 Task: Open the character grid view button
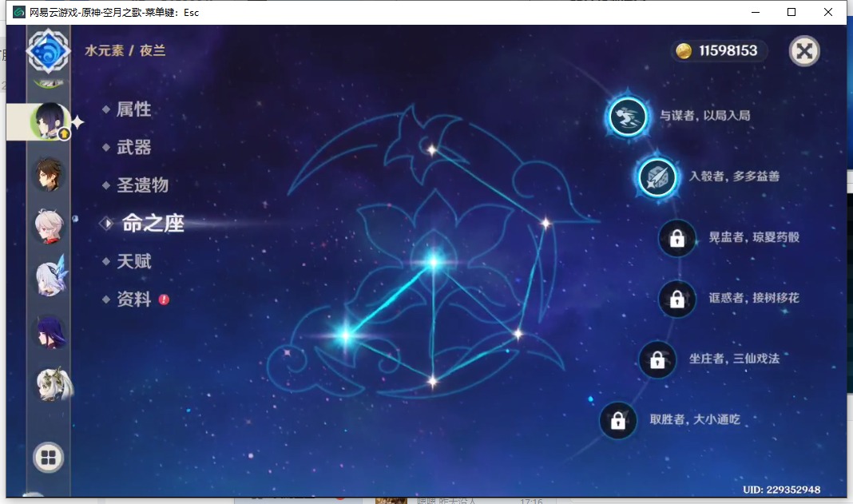pos(49,457)
